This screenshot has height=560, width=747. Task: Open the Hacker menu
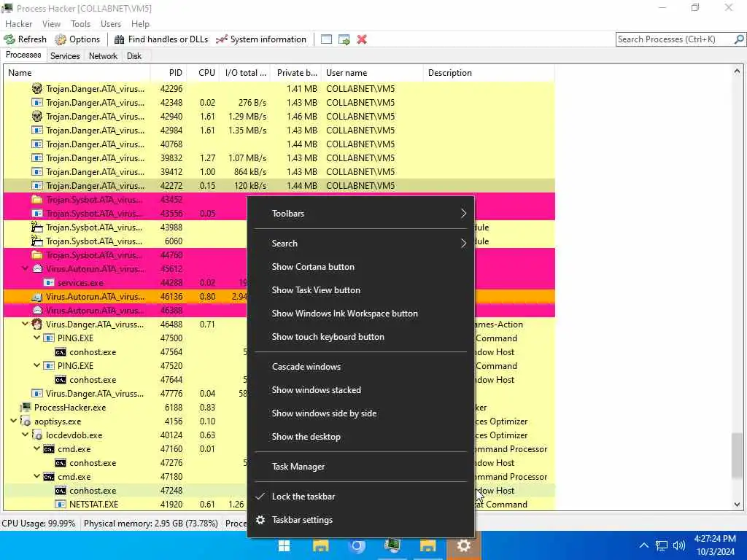[18, 24]
